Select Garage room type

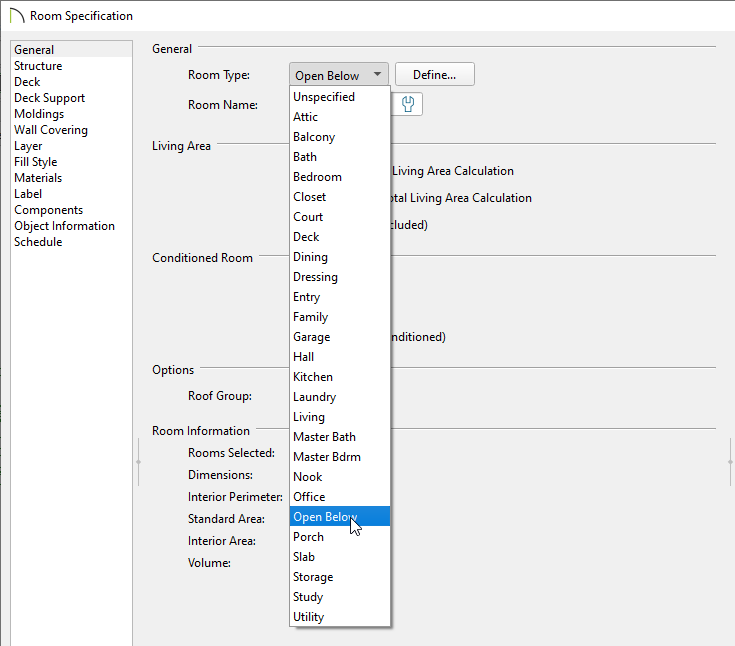click(x=340, y=337)
